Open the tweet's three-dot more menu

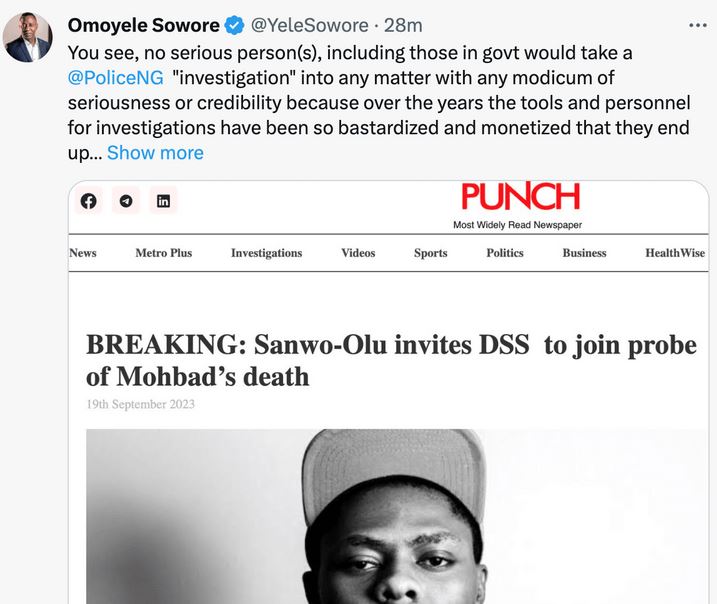(697, 25)
